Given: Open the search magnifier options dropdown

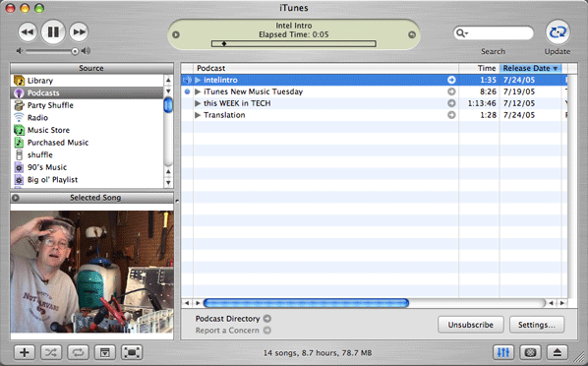Looking at the screenshot, I should (461, 33).
